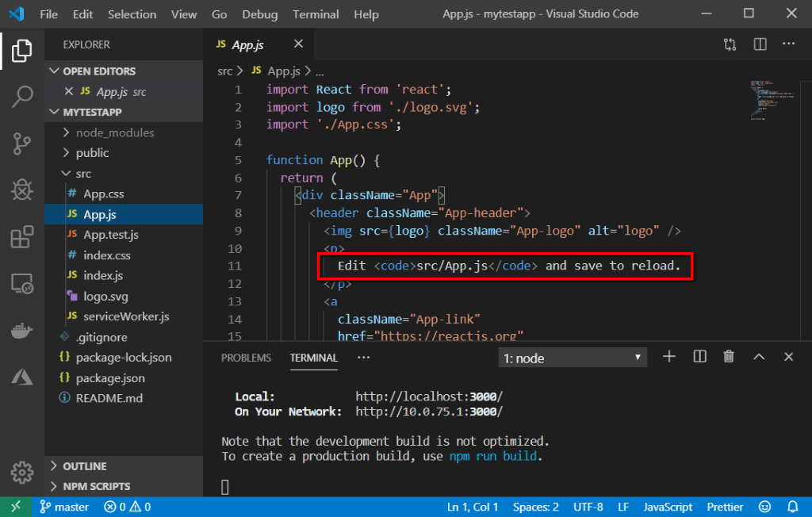Open the Source Control panel
Screen dimensions: 812x517
click(21, 143)
